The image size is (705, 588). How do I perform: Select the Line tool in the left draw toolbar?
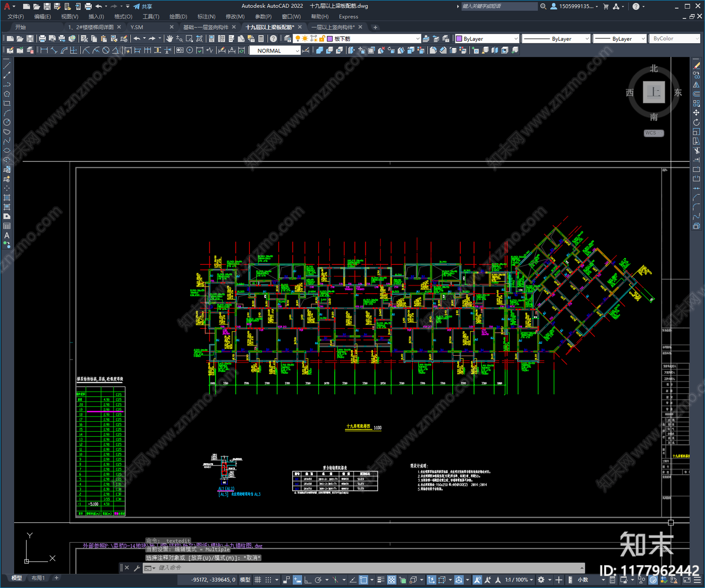tap(7, 65)
